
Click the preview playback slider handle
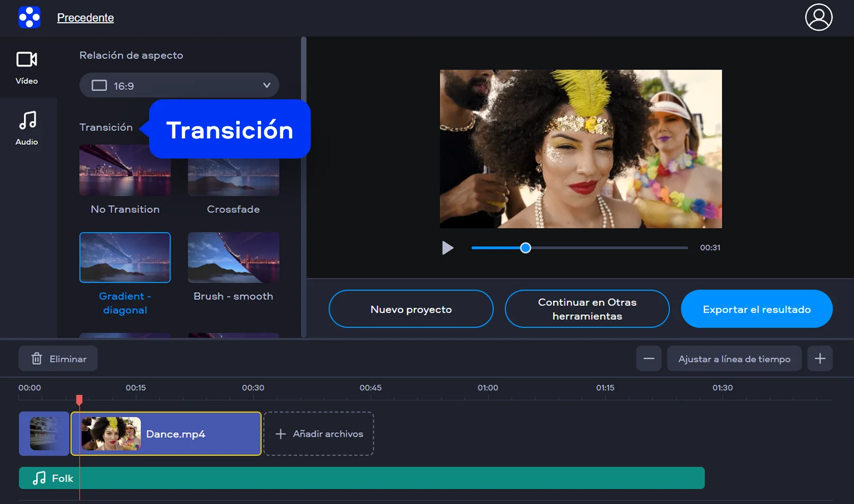525,248
